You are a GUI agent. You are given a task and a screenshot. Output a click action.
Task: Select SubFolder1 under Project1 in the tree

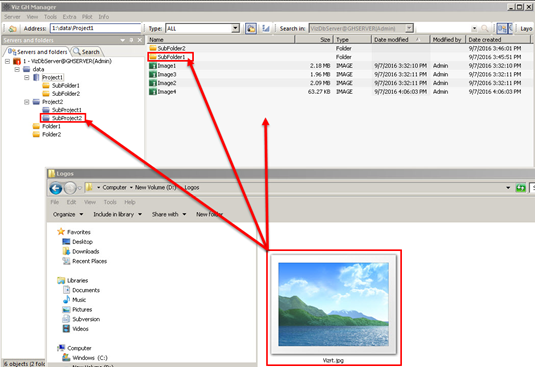click(66, 86)
